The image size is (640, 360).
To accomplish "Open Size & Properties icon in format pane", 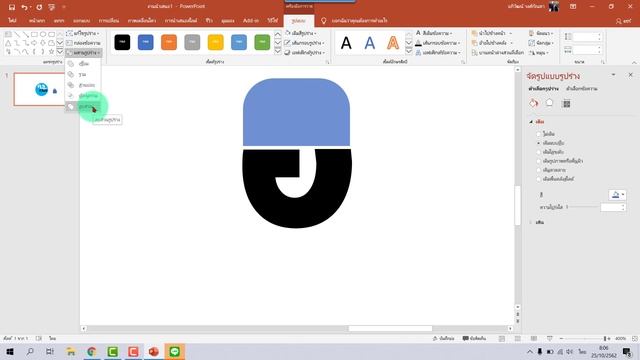I will click(566, 104).
